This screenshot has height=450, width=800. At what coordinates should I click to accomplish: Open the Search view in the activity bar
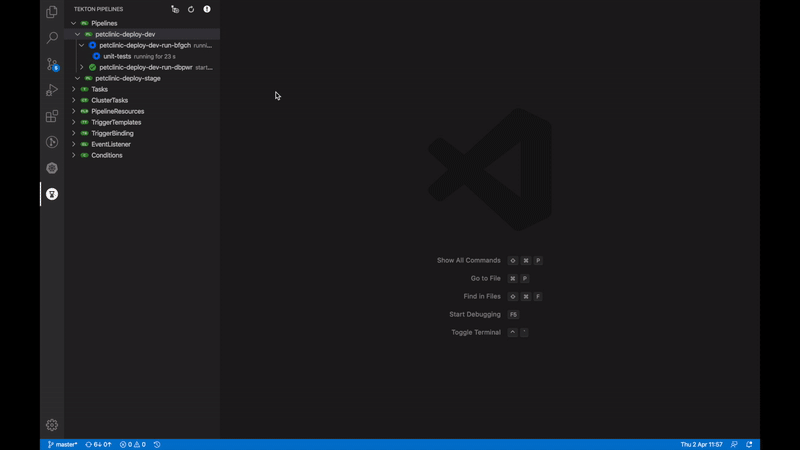tap(52, 37)
